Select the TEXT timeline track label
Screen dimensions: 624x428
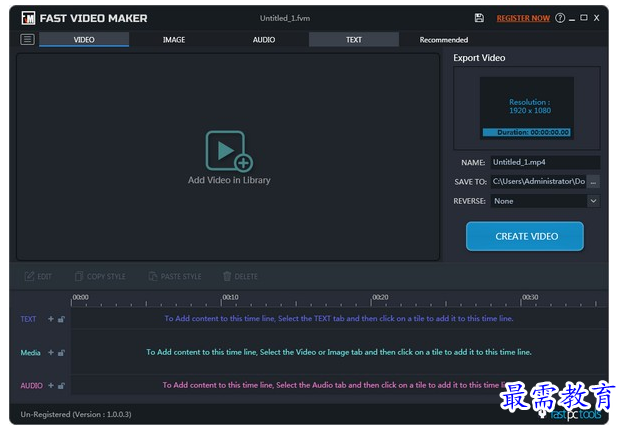click(x=28, y=319)
